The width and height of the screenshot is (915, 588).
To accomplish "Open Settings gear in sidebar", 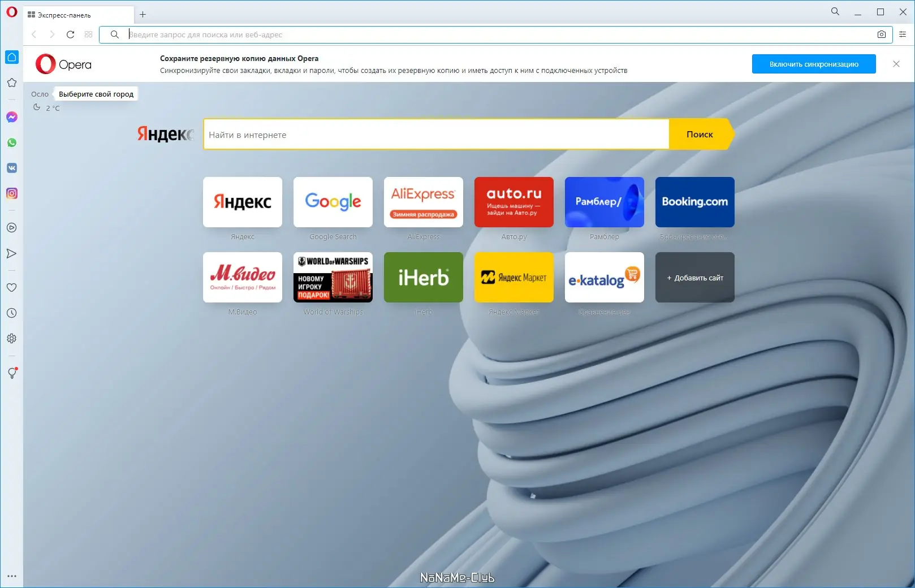I will tap(12, 338).
